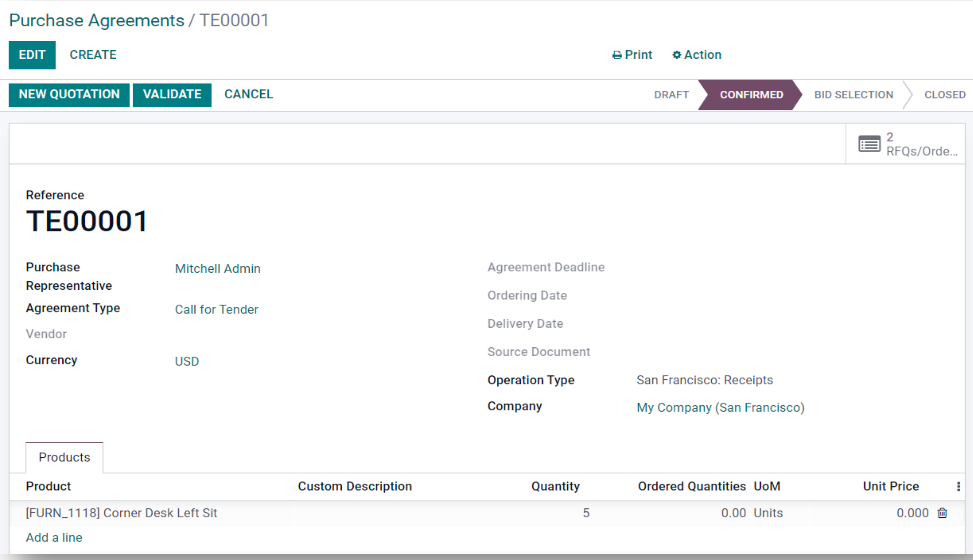The height and width of the screenshot is (560, 973).
Task: Start a NEW QUOTATION
Action: [x=69, y=94]
